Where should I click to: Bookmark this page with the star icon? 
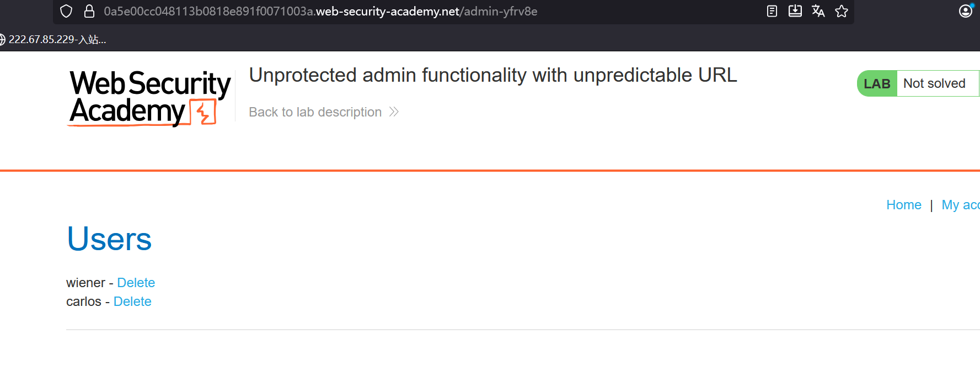tap(841, 11)
